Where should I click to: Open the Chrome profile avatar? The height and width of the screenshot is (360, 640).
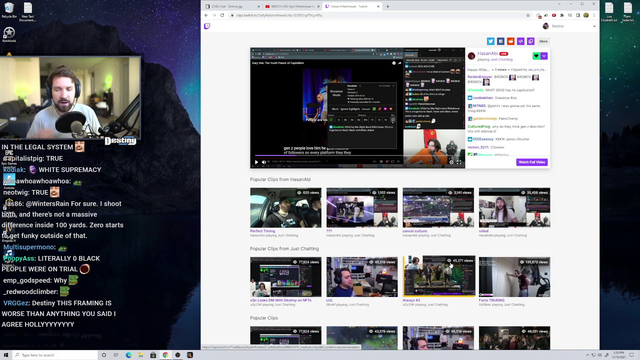coord(586,15)
